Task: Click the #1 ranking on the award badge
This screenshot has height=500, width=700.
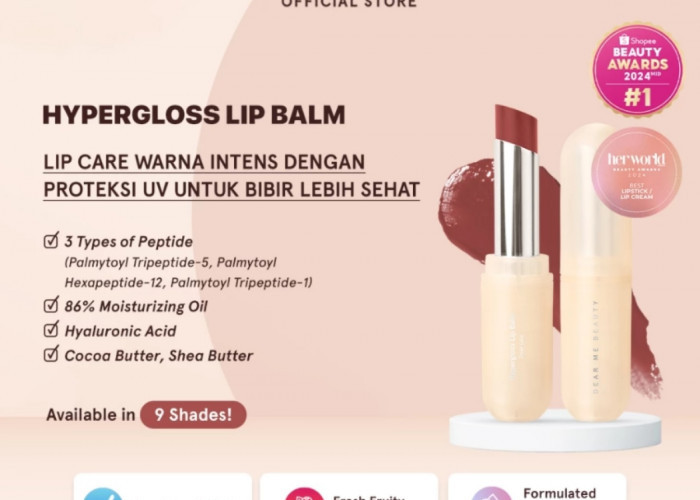Action: (x=638, y=96)
